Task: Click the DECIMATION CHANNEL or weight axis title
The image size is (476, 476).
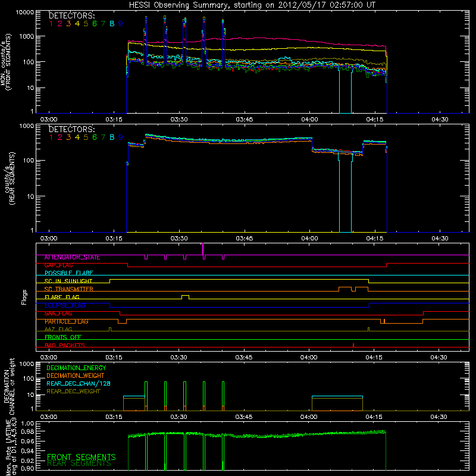Action: pyautogui.click(x=9, y=386)
